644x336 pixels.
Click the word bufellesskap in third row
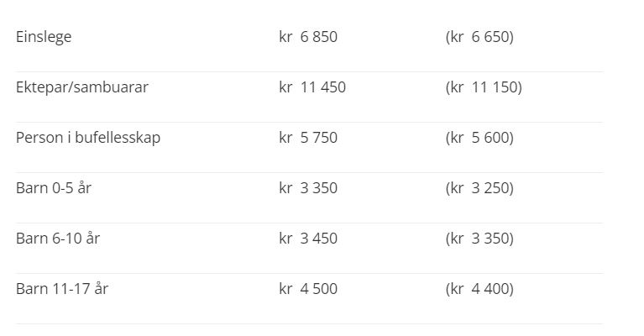(118, 138)
